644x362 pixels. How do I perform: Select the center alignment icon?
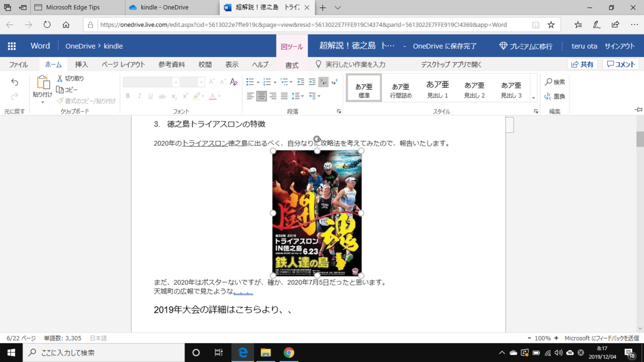click(261, 95)
